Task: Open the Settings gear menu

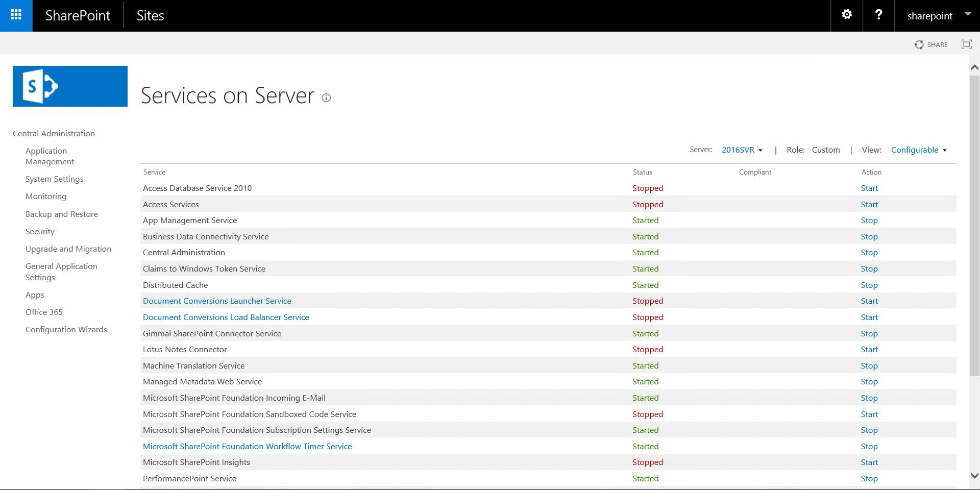Action: [x=846, y=15]
